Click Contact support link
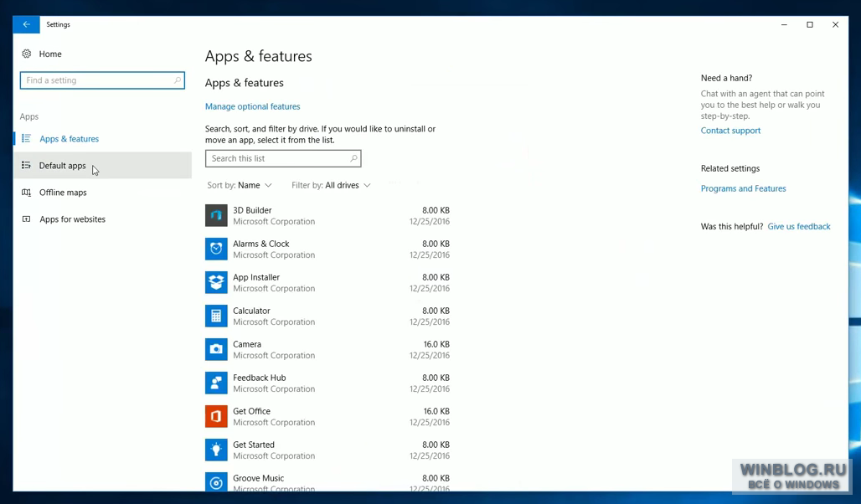Viewport: 861px width, 504px height. click(x=730, y=131)
